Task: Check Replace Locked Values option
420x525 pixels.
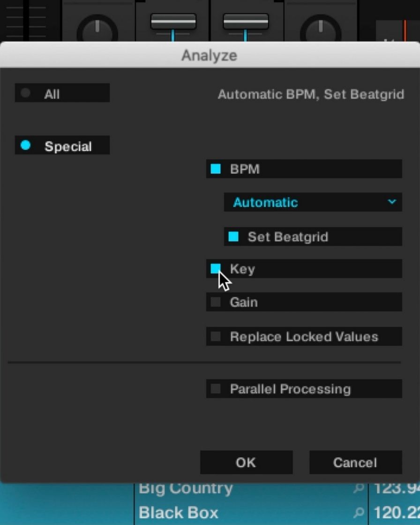Action: tap(216, 337)
